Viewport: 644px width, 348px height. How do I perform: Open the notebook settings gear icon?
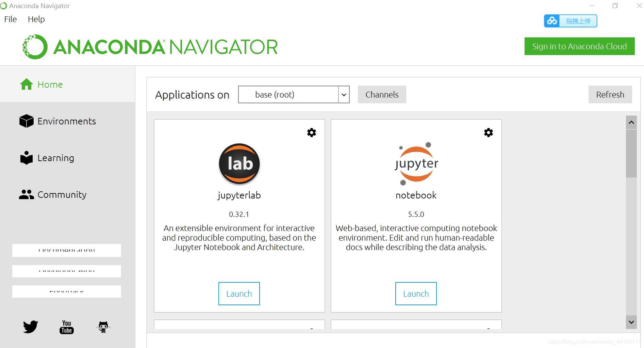(489, 133)
